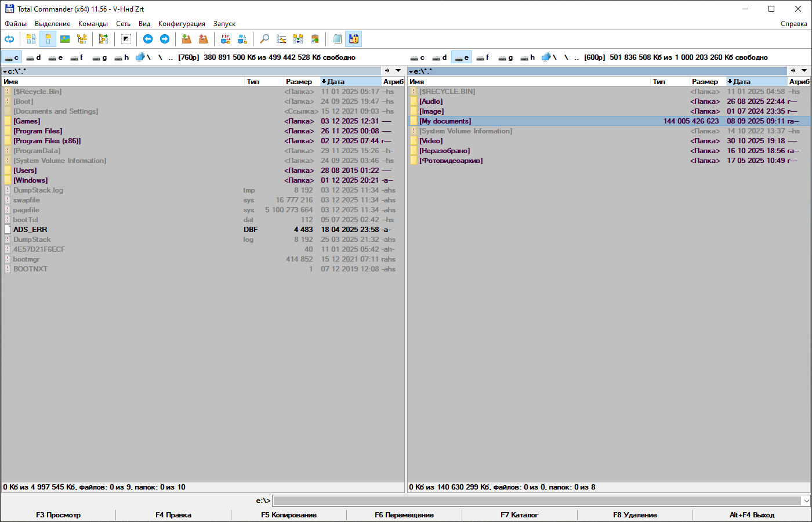Screen dimensions: 812x522
Task: Select the [Неразобрано] folder in right panel
Action: coord(608,151)
